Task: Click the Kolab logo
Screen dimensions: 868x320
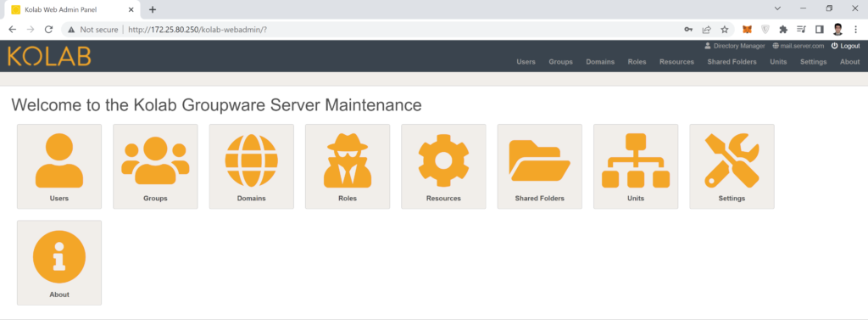Action: [49, 56]
